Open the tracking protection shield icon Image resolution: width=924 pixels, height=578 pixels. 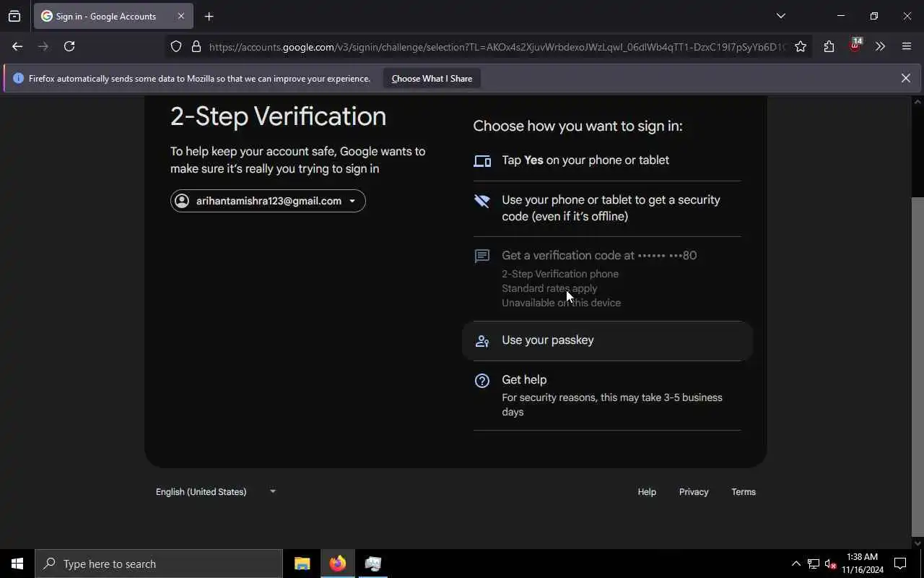coord(176,47)
